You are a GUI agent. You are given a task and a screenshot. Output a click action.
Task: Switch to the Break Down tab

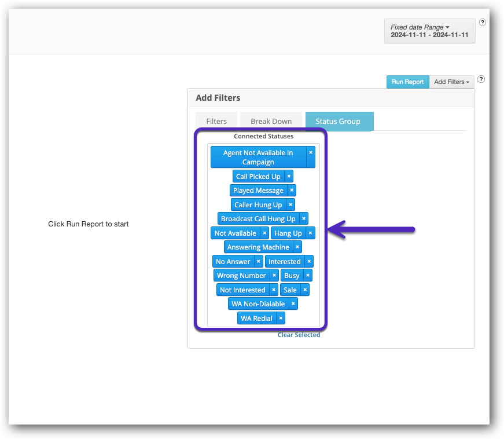(x=271, y=121)
